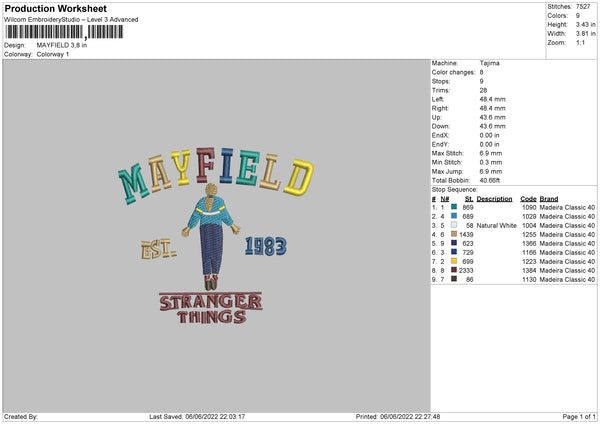Click the girl figure in design preview
Screen dimensions: 600x424
211,236
